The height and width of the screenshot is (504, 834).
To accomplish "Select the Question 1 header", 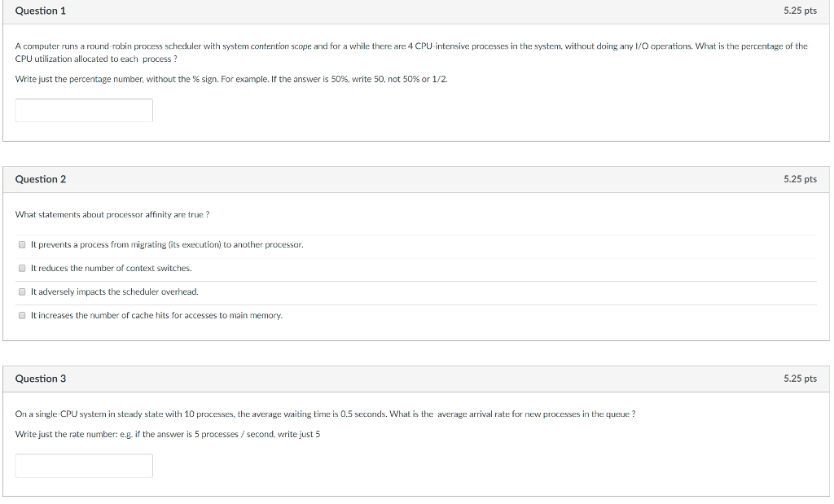I will pyautogui.click(x=41, y=11).
